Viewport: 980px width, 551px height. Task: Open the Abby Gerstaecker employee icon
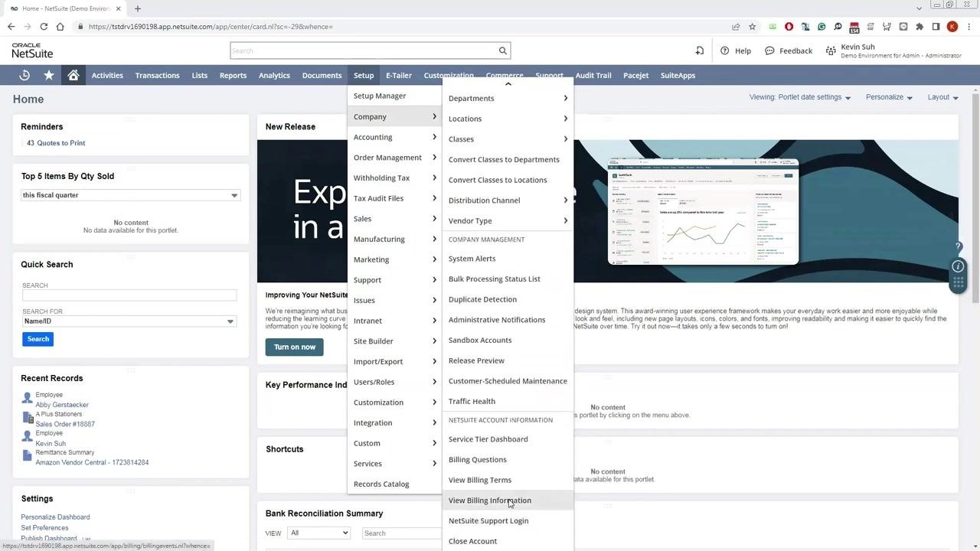pos(28,399)
